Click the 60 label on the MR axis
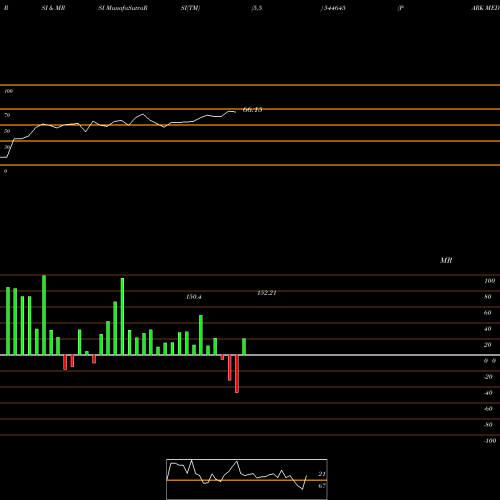 coord(488,313)
